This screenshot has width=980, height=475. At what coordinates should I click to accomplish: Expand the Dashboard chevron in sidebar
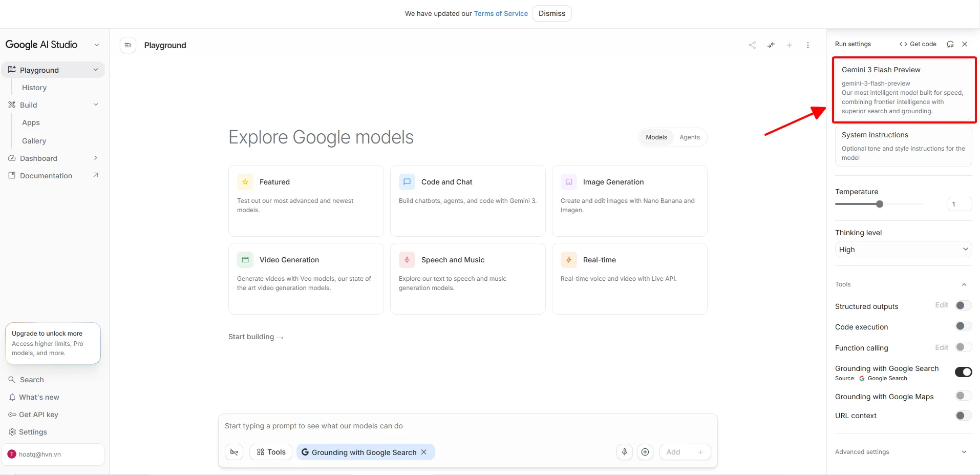96,158
